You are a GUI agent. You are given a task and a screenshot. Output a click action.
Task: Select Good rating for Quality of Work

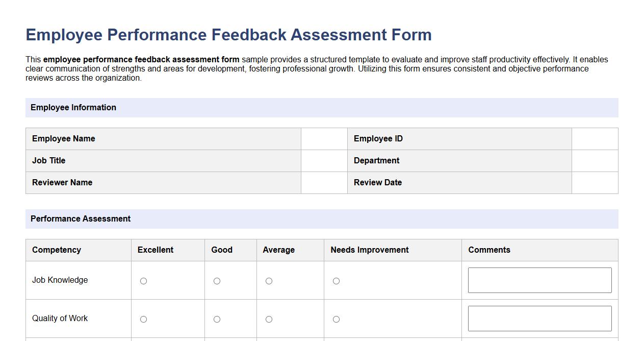pyautogui.click(x=217, y=319)
